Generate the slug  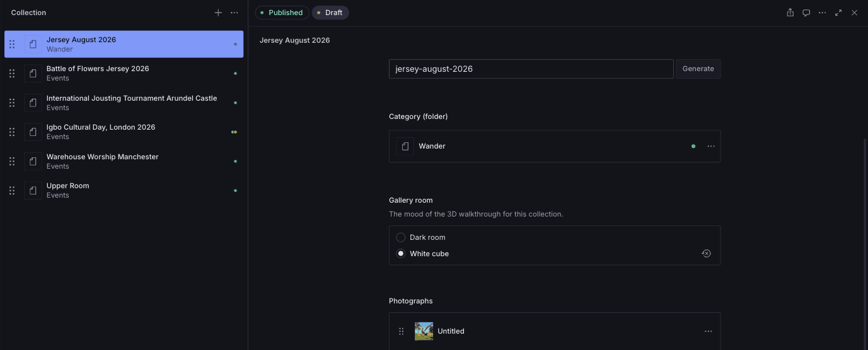[x=698, y=69]
